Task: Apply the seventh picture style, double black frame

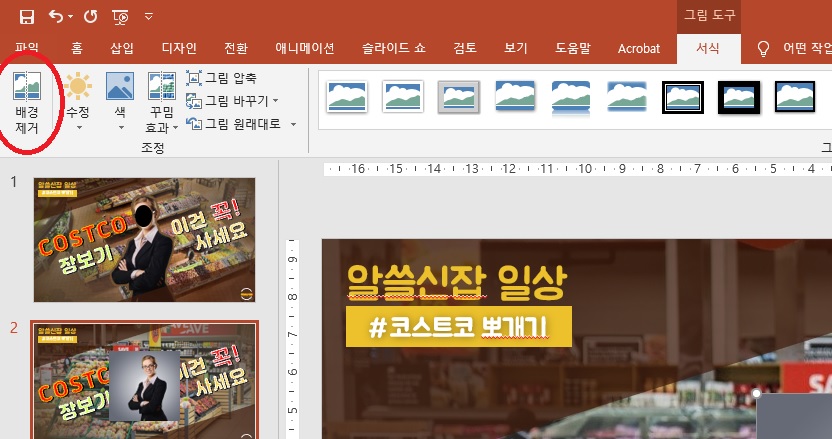Action: 683,97
